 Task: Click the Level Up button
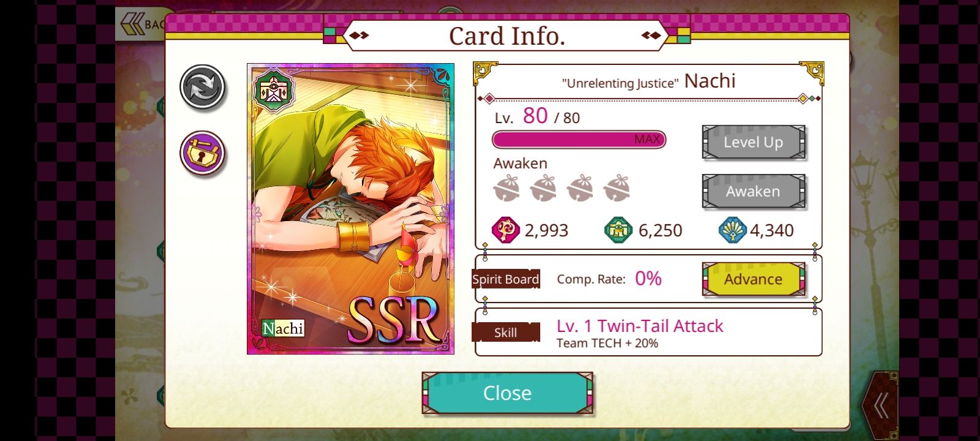(753, 142)
